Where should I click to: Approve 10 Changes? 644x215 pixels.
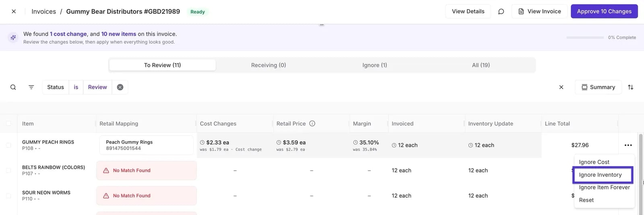pos(604,11)
